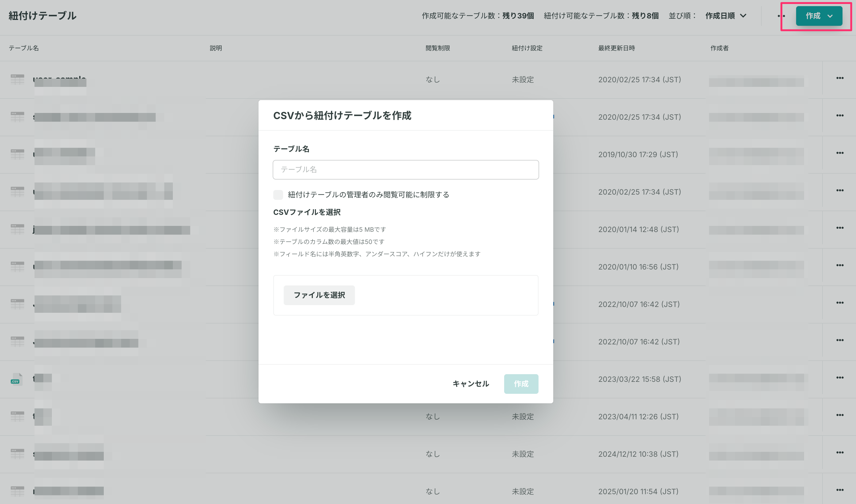Viewport: 856px width, 504px height.
Task: Click the 閲覧制限 column header
Action: tap(438, 48)
